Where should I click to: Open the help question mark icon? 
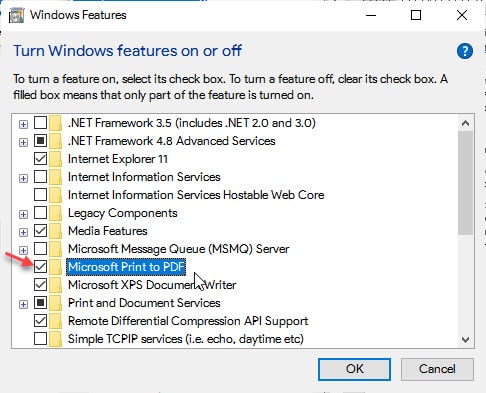tap(465, 51)
